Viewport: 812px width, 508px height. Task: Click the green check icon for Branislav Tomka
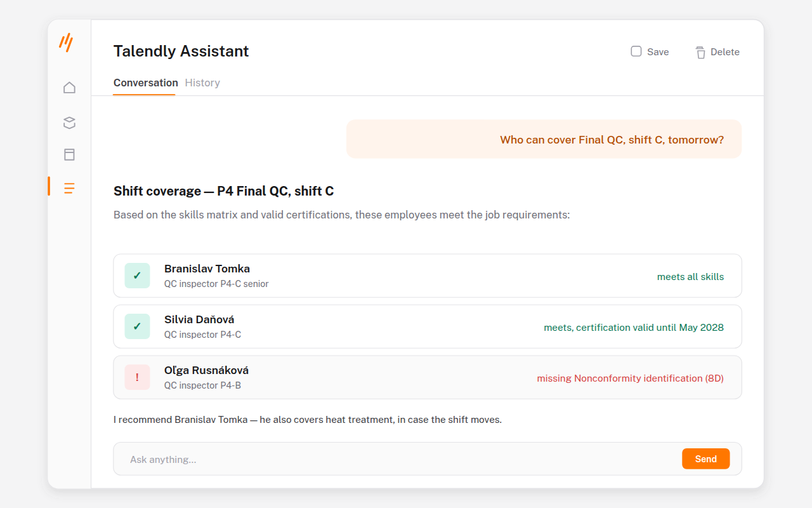tap(137, 276)
